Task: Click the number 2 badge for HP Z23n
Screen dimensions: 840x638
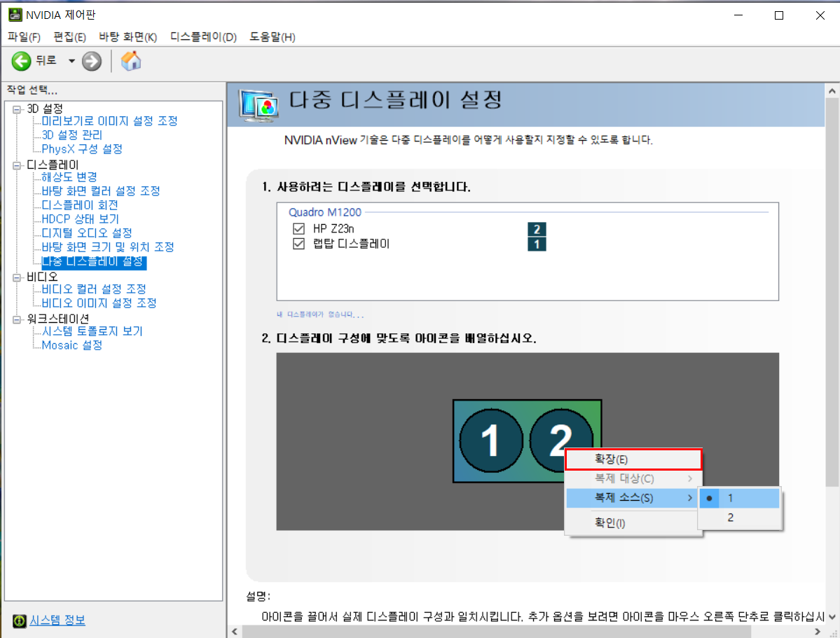Action: 537,229
